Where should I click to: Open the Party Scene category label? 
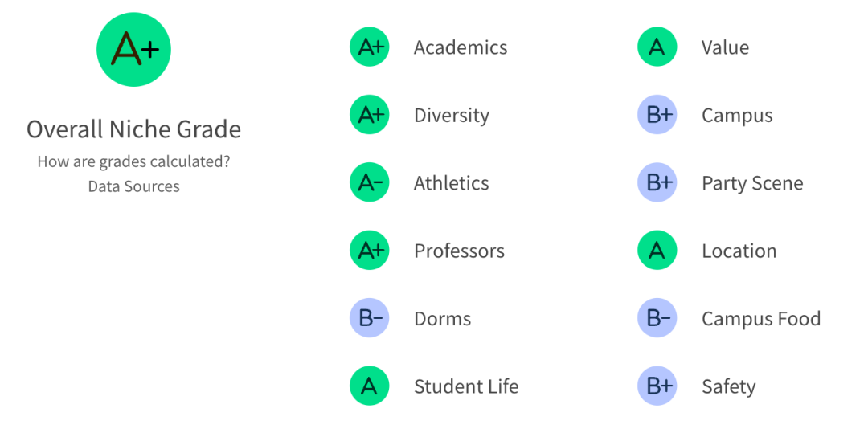(752, 183)
